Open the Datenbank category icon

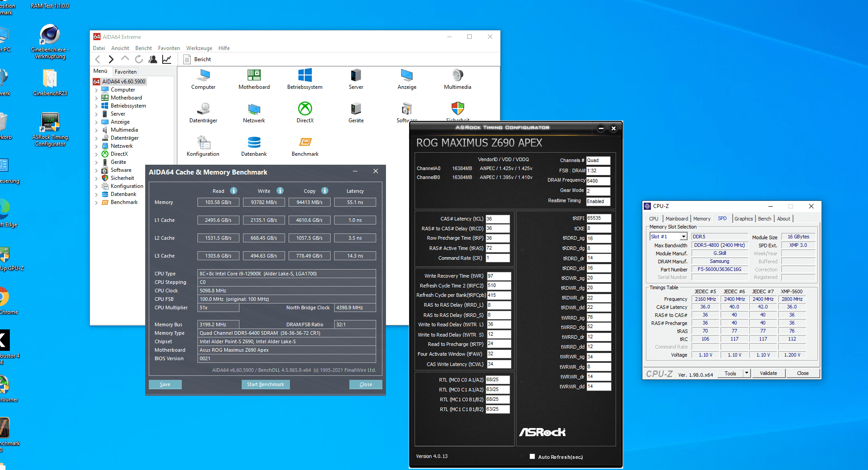tap(254, 146)
